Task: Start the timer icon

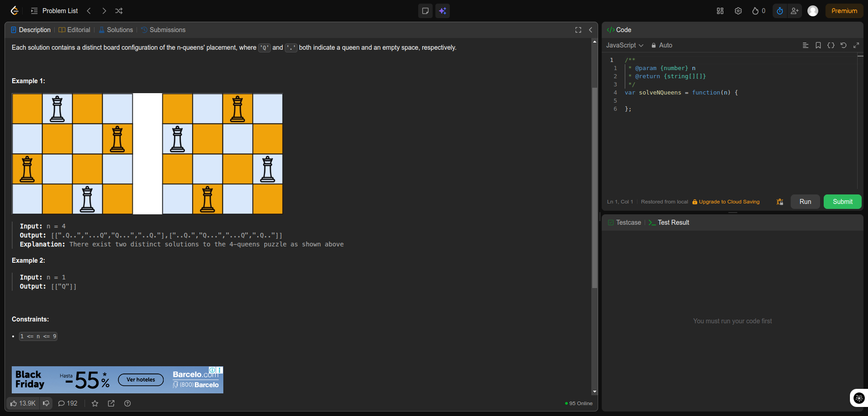Action: pos(780,11)
